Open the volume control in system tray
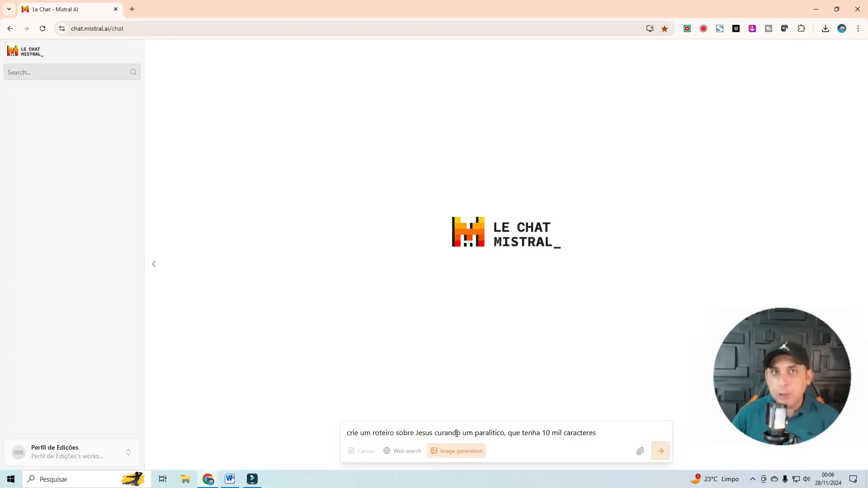The image size is (868, 488). 807,479
